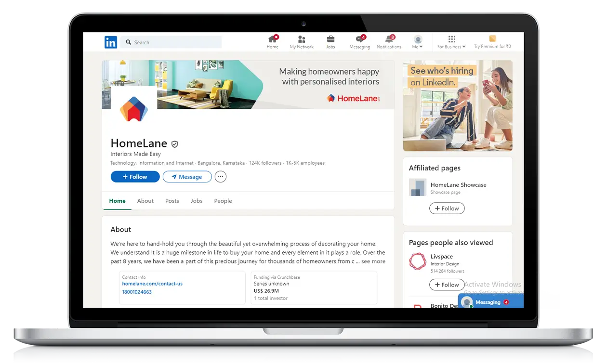Click inside the Search input field
Screen dimensions: 607x364
pyautogui.click(x=171, y=42)
